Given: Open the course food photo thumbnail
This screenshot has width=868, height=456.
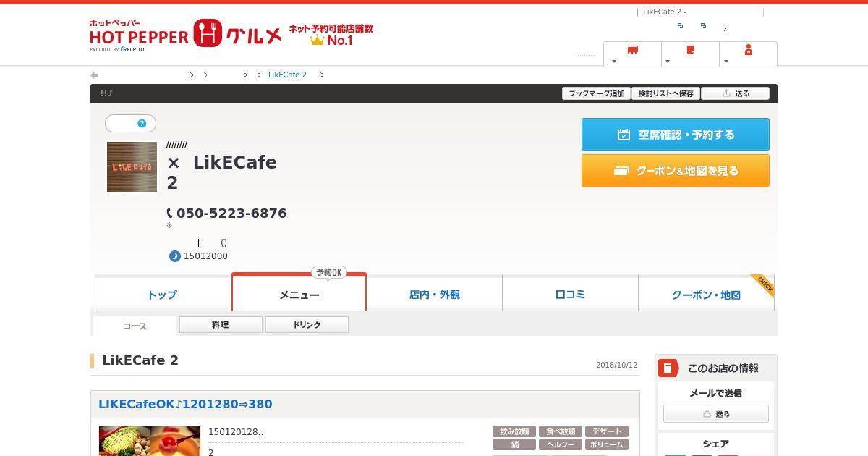Looking at the screenshot, I should pyautogui.click(x=150, y=441).
